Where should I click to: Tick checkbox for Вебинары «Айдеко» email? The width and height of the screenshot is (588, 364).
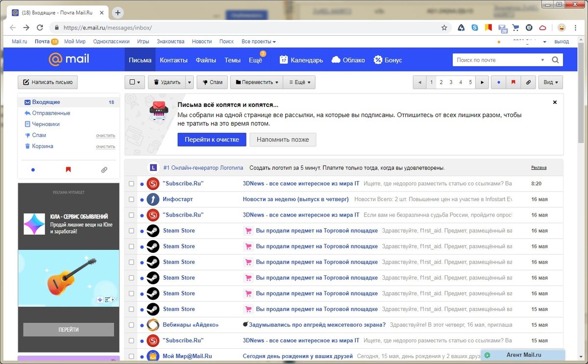pyautogui.click(x=131, y=325)
